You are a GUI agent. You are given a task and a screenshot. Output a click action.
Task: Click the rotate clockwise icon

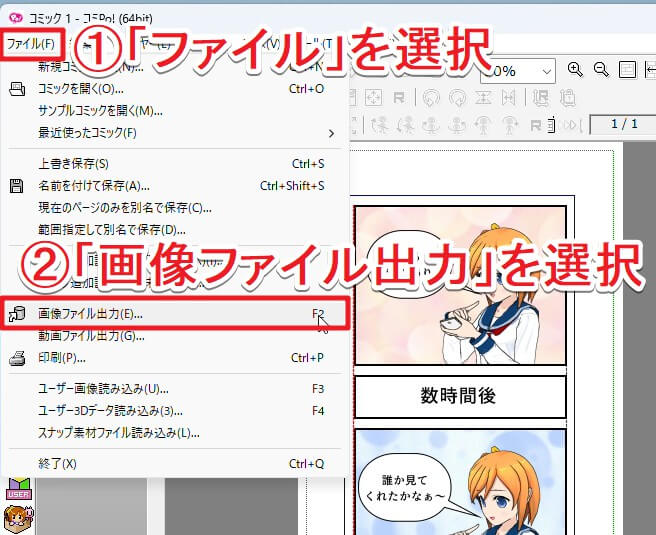pyautogui.click(x=457, y=98)
